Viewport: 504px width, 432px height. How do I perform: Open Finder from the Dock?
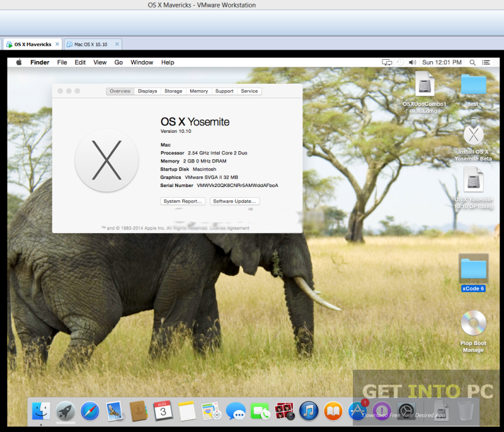41,411
